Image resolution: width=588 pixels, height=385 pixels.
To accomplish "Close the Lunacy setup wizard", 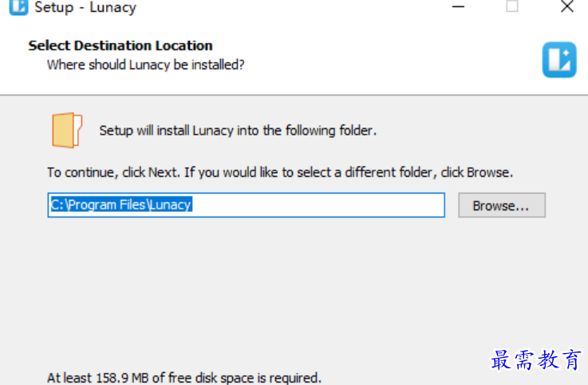I will 567,6.
